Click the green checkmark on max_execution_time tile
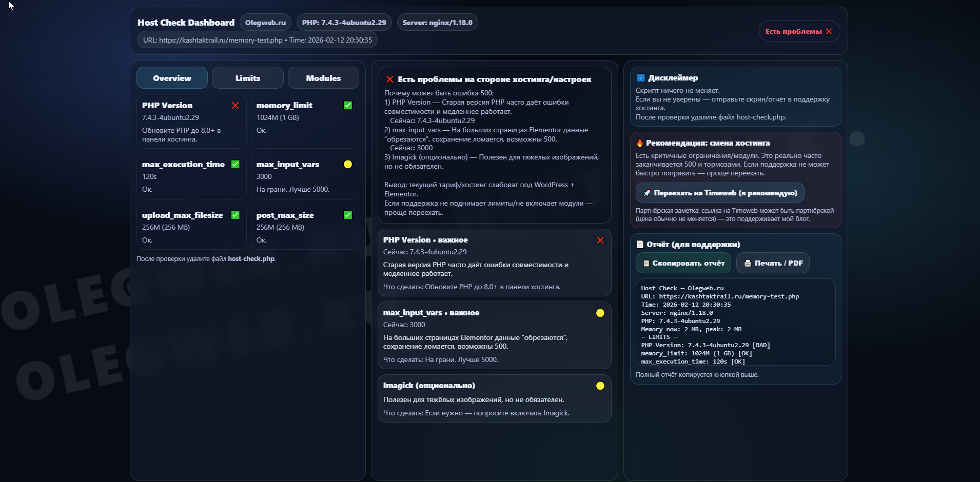 coord(236,164)
